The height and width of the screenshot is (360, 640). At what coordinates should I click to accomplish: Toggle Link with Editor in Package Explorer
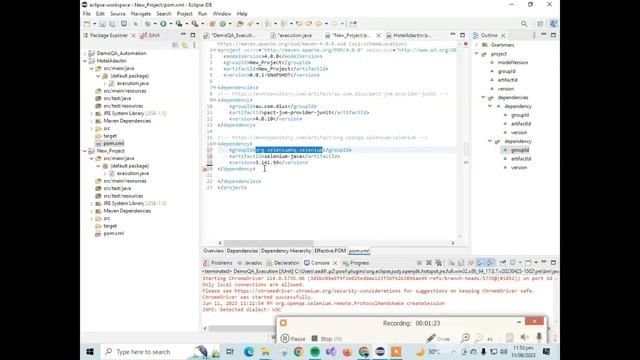[x=184, y=45]
